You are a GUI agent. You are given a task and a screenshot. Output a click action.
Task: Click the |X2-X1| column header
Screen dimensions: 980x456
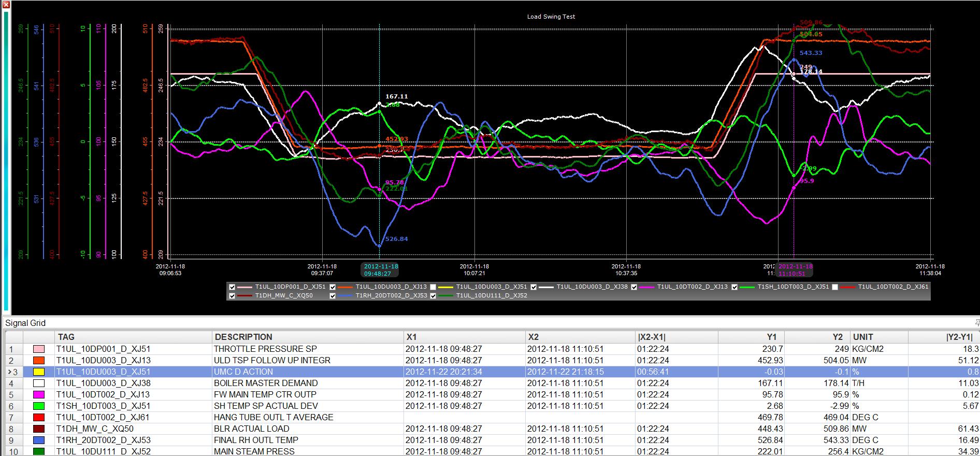click(x=677, y=337)
